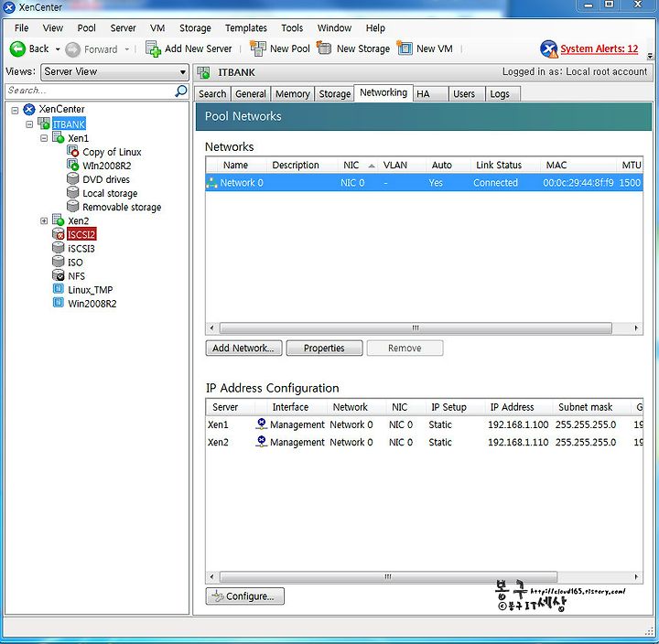Click the Add New Server icon
The width and height of the screenshot is (659, 644).
(153, 48)
